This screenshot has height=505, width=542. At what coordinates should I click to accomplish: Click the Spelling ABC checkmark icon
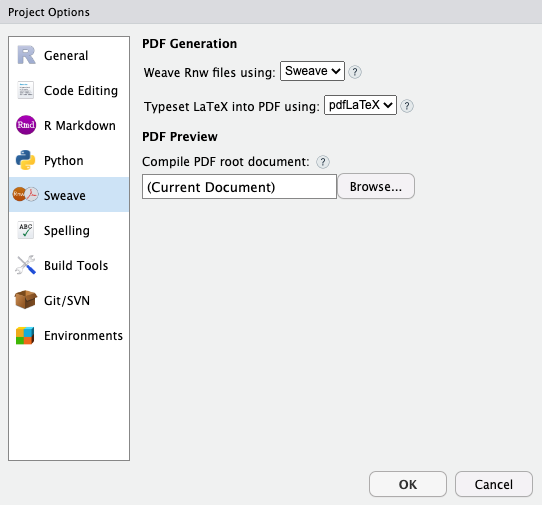[x=26, y=230]
